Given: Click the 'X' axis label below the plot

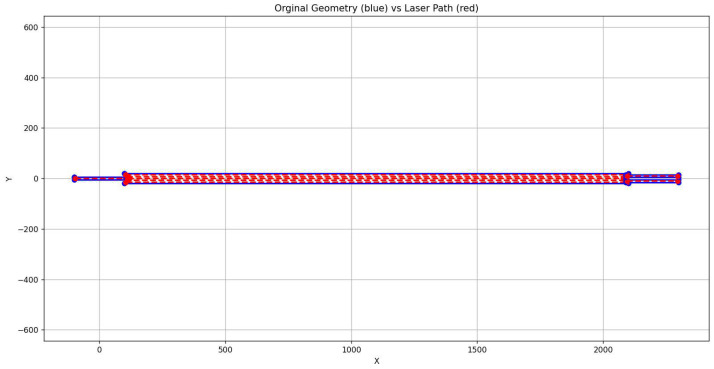Looking at the screenshot, I should 377,361.
